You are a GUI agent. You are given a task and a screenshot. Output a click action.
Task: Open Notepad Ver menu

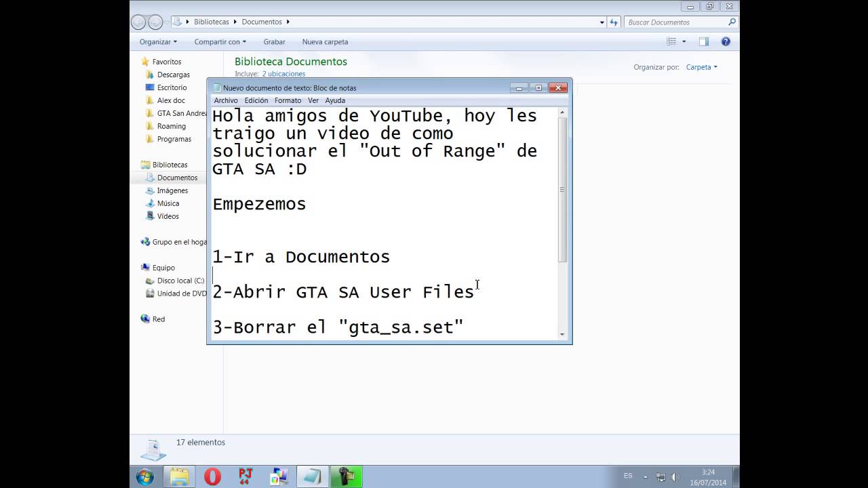tap(313, 100)
